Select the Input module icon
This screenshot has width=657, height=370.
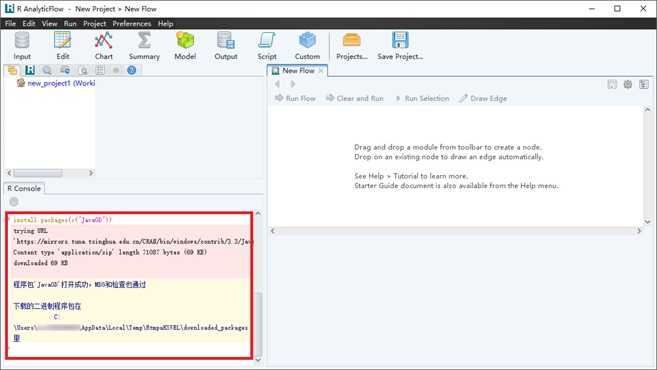click(x=22, y=41)
